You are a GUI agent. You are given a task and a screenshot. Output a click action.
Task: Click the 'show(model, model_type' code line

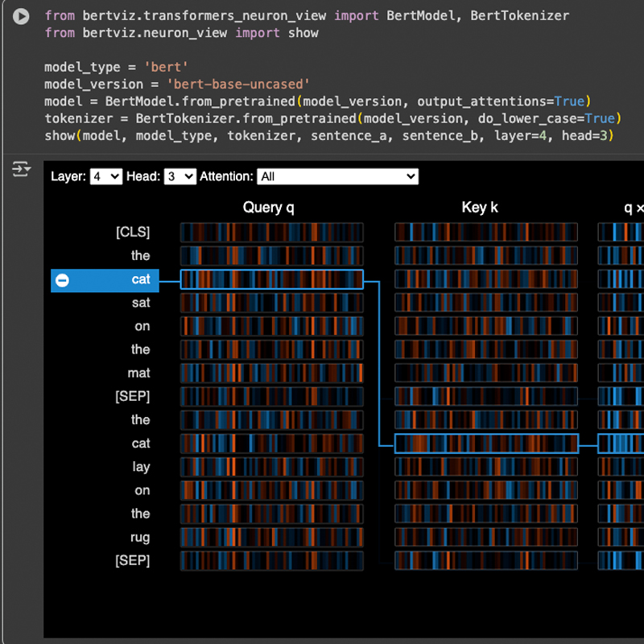(x=329, y=135)
